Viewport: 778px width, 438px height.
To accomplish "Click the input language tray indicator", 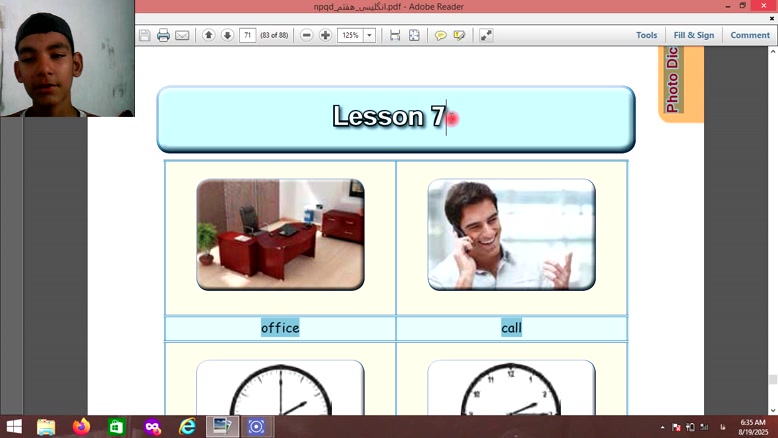I will coord(722,427).
